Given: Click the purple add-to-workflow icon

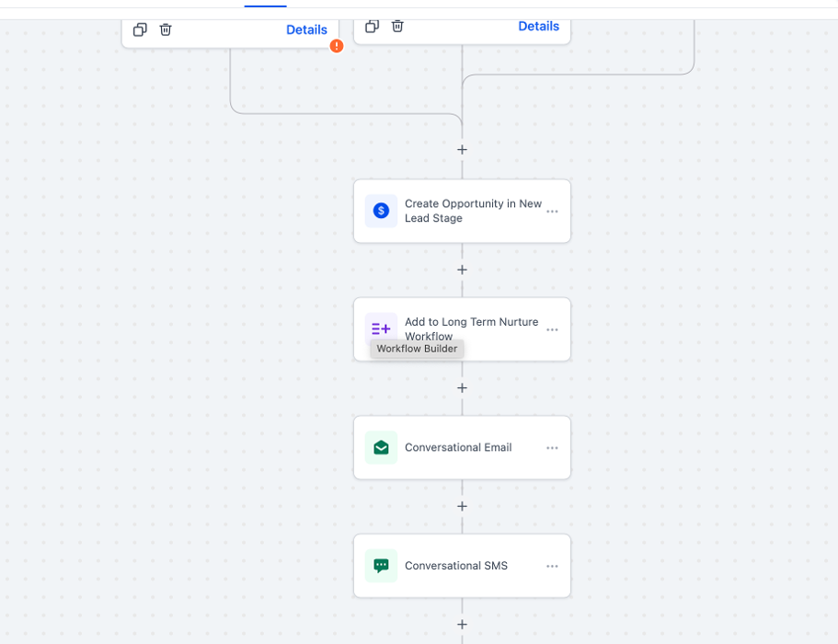Looking at the screenshot, I should point(381,328).
